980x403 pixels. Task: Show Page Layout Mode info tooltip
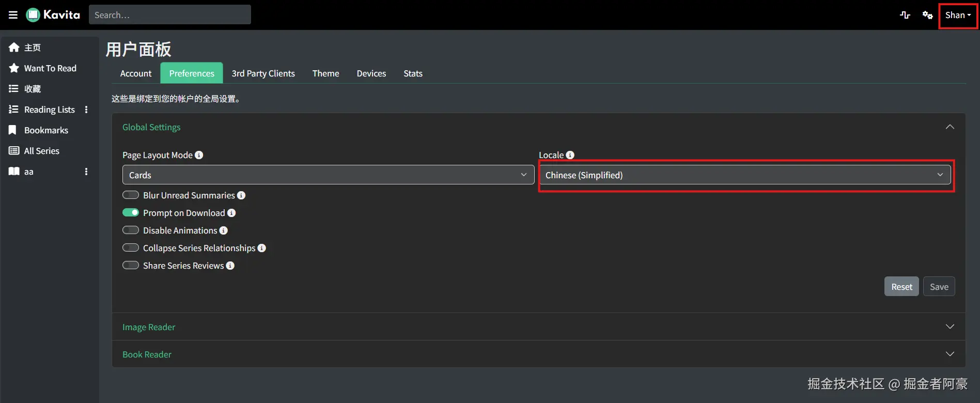coord(199,155)
